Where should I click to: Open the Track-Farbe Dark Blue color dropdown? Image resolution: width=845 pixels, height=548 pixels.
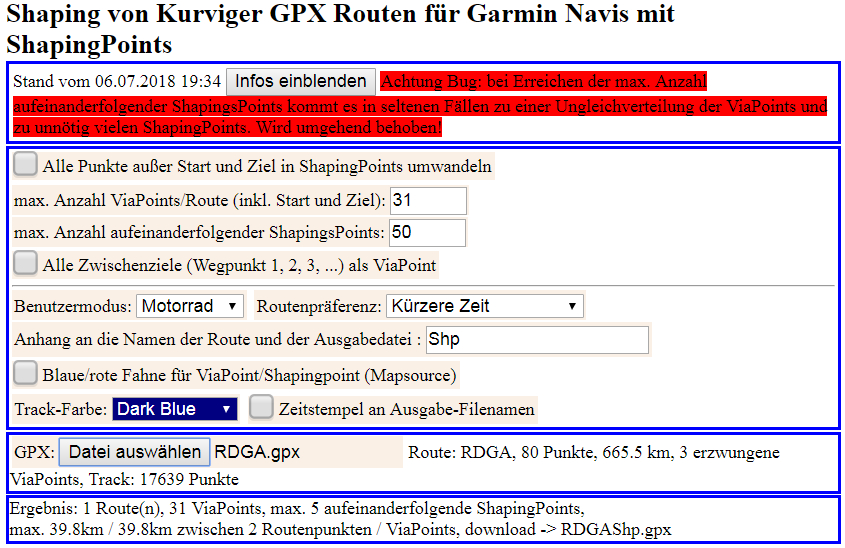(x=175, y=409)
